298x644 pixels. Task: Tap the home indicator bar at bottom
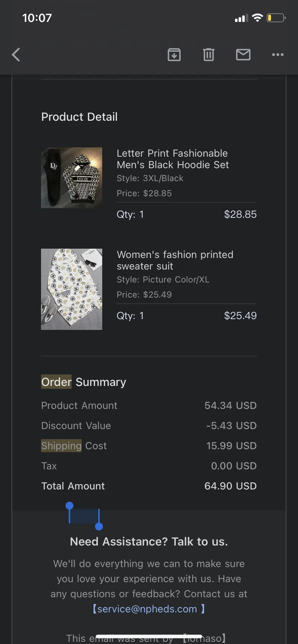149,636
